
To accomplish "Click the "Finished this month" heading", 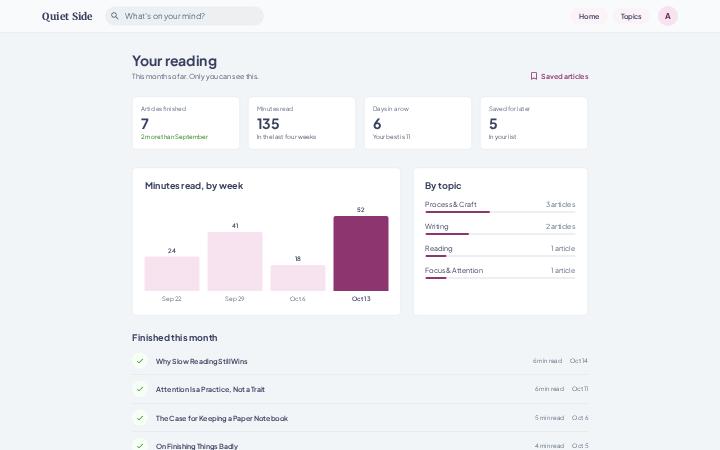I will (174, 338).
